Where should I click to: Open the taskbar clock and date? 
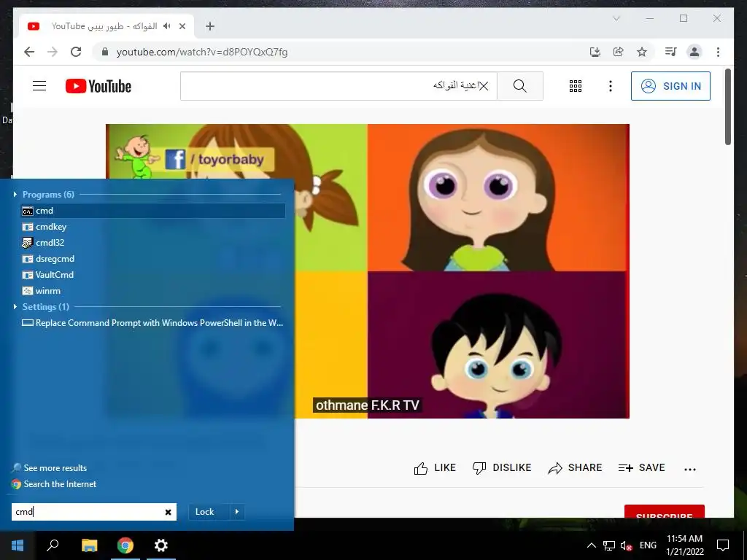[684, 545]
